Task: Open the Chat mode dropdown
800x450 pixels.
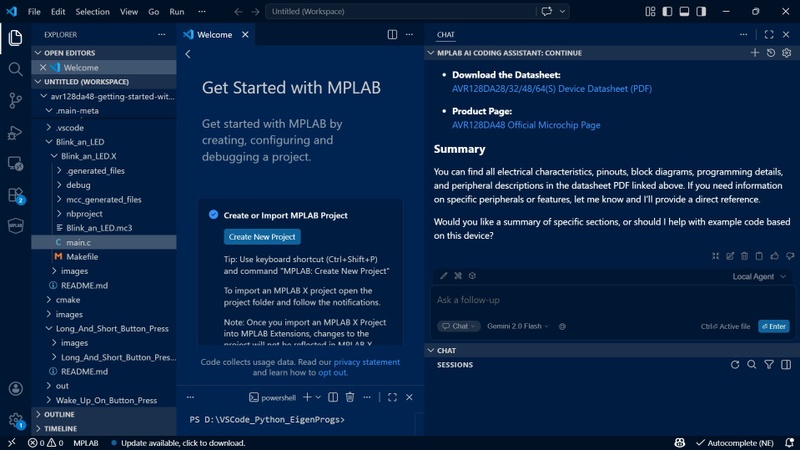Action: 459,326
